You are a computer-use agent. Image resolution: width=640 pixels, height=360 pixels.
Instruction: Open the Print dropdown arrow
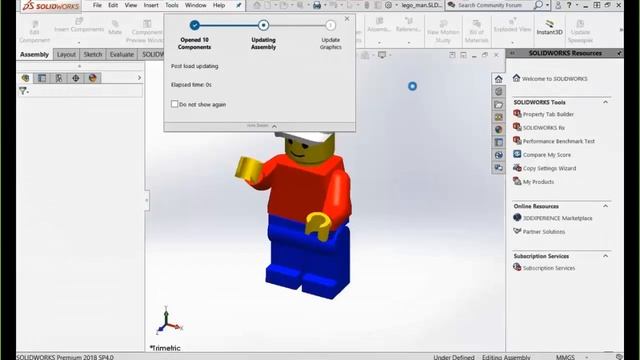coord(325,5)
